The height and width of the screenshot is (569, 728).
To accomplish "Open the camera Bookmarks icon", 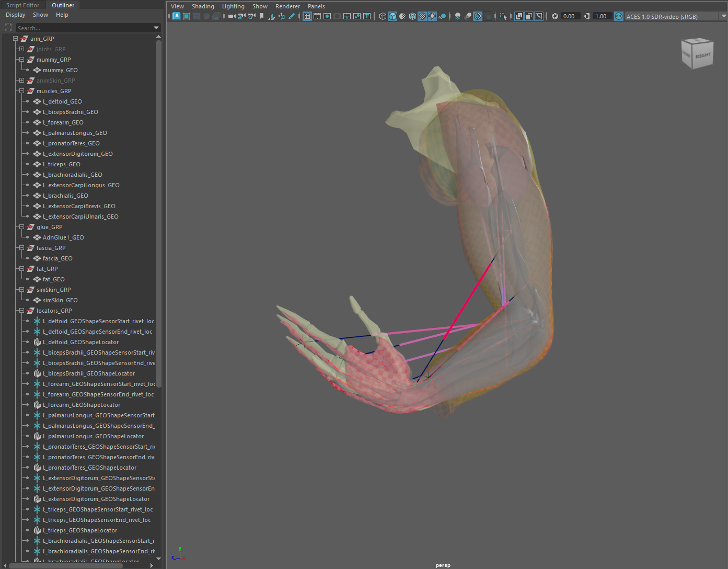I will tap(262, 16).
